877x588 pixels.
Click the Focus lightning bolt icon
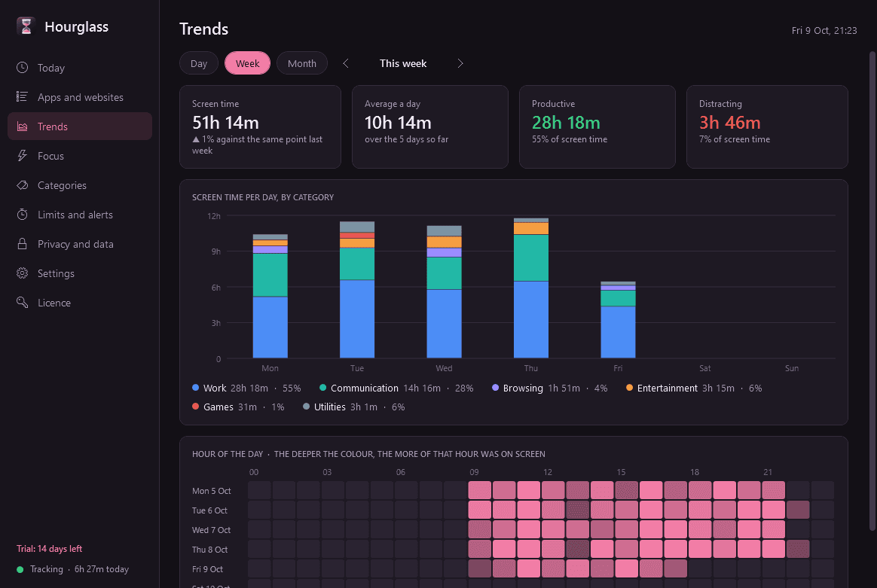[x=23, y=156]
